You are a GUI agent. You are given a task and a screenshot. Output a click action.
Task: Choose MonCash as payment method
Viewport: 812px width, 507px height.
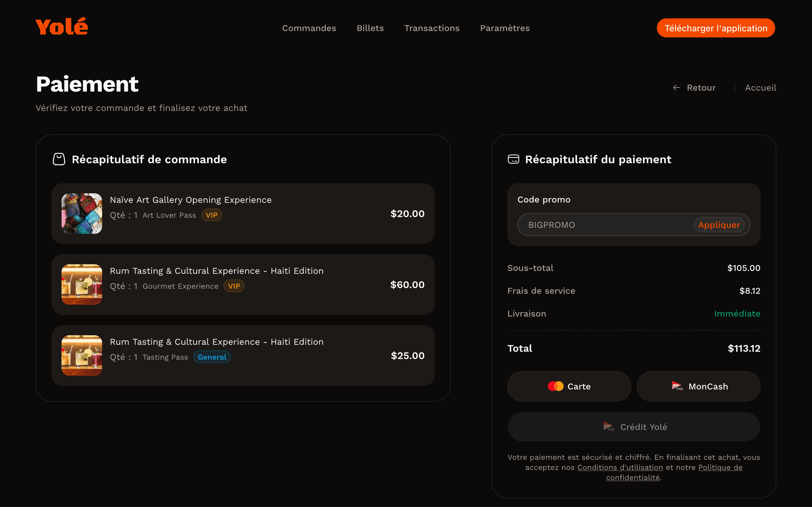tap(698, 386)
